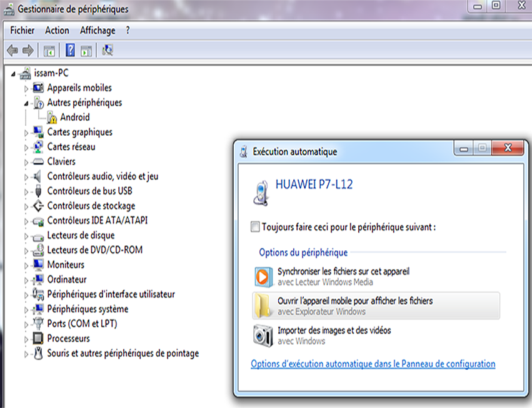The height and width of the screenshot is (408, 532).
Task: Collapse Autres périphériques node
Action: coord(26,104)
